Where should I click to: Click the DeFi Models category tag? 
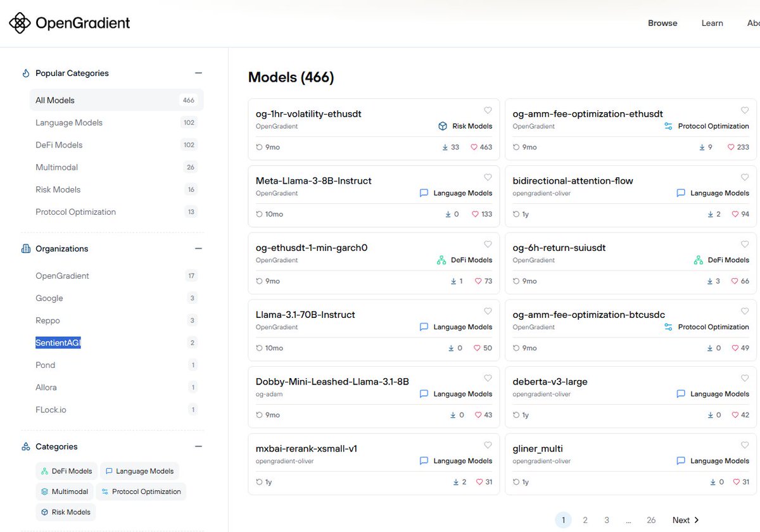[66, 471]
